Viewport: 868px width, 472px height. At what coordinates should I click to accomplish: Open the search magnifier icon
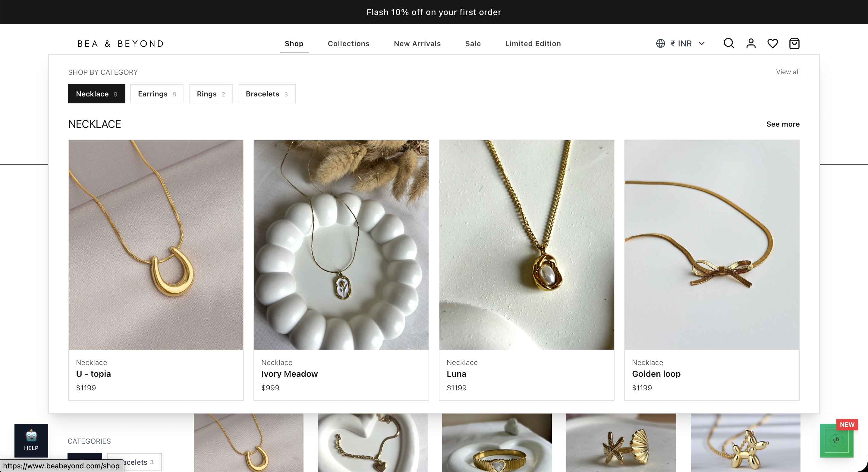coord(729,43)
